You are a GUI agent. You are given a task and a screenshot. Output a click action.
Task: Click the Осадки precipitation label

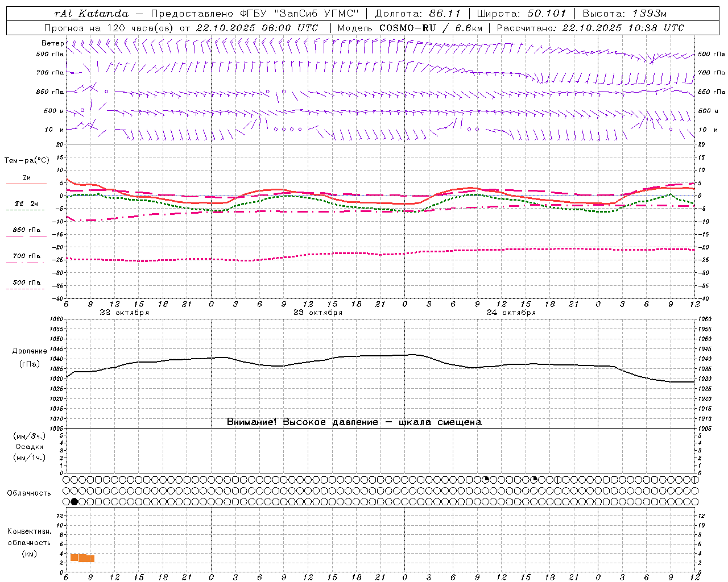(x=30, y=447)
